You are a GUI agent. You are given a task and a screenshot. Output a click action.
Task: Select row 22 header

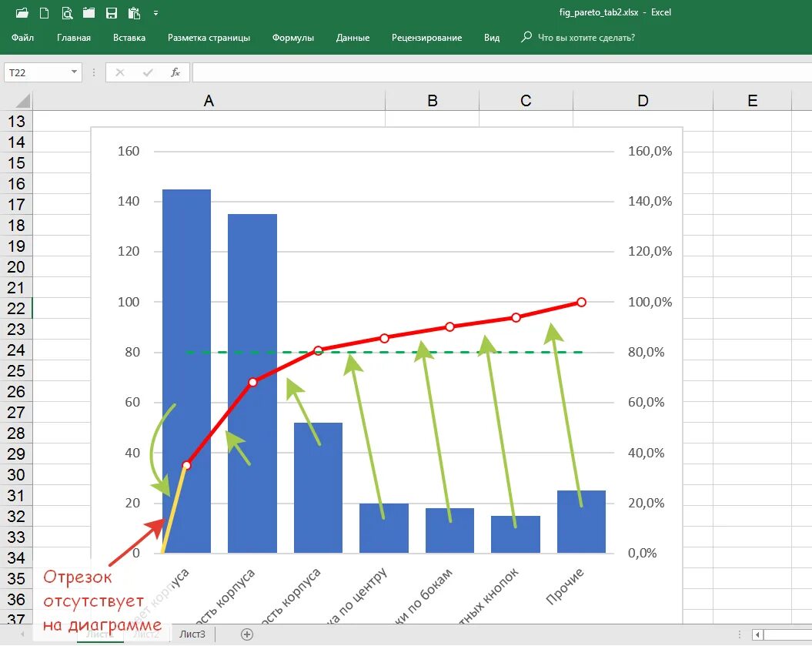point(16,308)
